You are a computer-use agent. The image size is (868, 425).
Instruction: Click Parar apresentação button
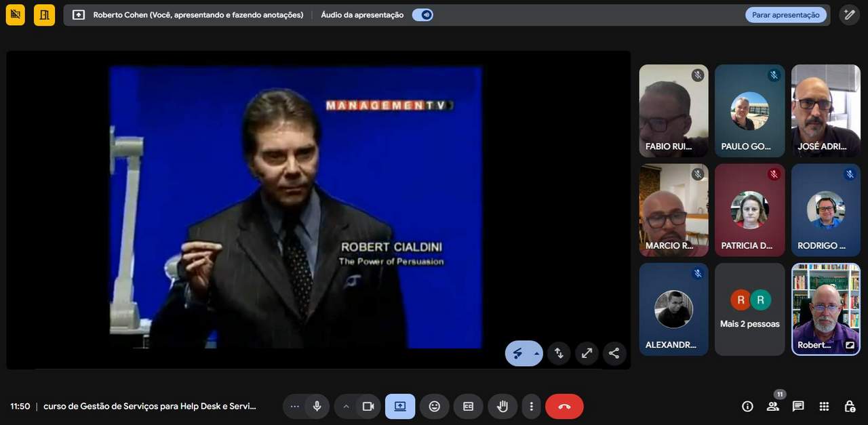785,15
